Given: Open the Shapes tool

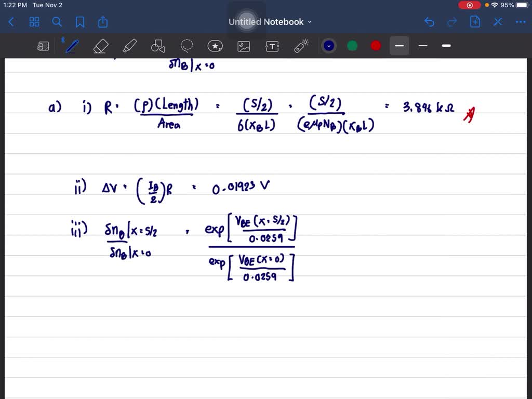Looking at the screenshot, I should tap(158, 46).
